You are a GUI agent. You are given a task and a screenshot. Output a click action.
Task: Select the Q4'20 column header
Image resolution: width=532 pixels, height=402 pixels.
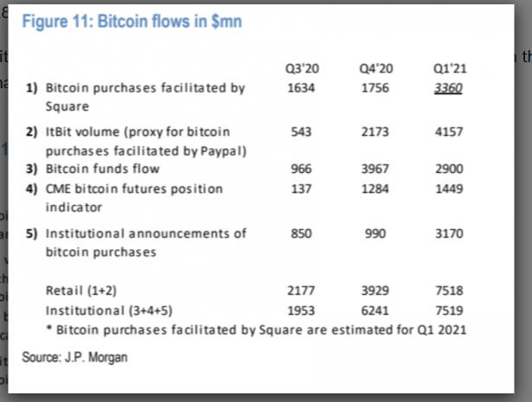tap(375, 68)
